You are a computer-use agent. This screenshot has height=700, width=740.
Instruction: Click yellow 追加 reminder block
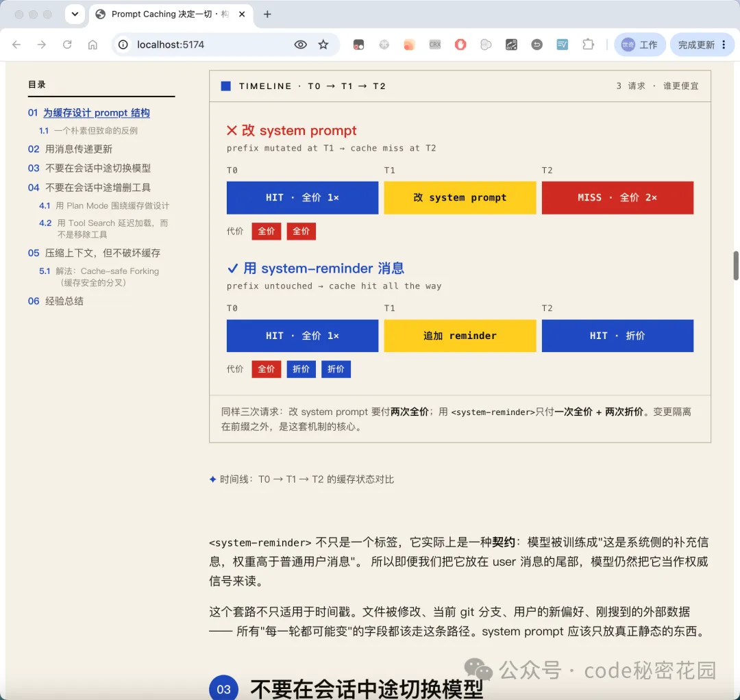[x=460, y=336]
